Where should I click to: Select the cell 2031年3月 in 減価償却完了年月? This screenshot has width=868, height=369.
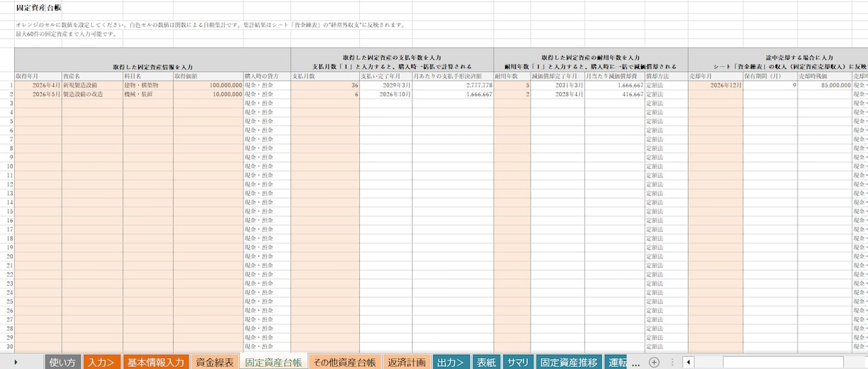[557, 85]
